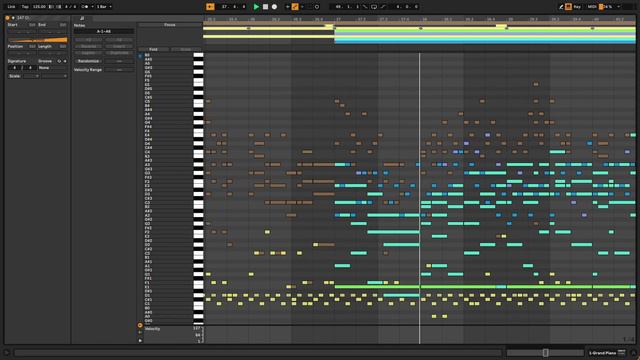Toggle the Metronome icon
This screenshot has width=640, height=360.
(x=84, y=7)
